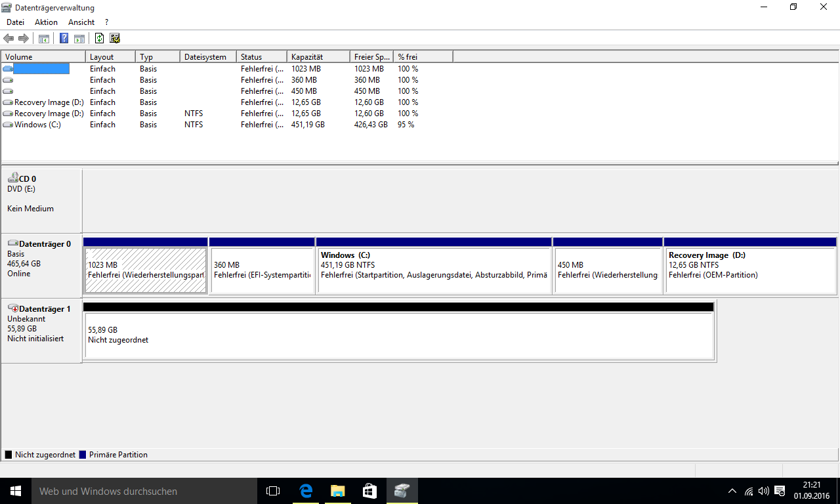Expand the hidden system tray icons

tap(732, 491)
